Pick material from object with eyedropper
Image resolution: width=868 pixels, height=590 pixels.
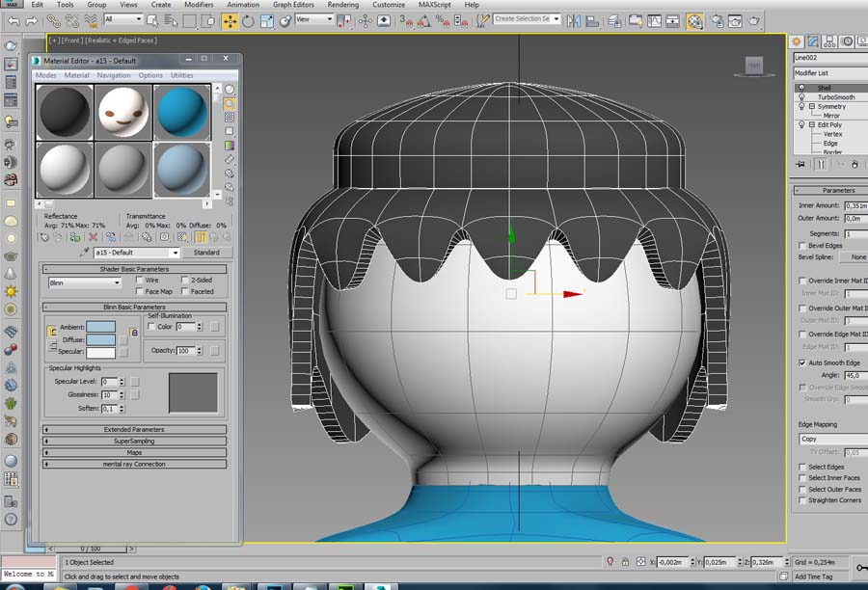tap(85, 253)
